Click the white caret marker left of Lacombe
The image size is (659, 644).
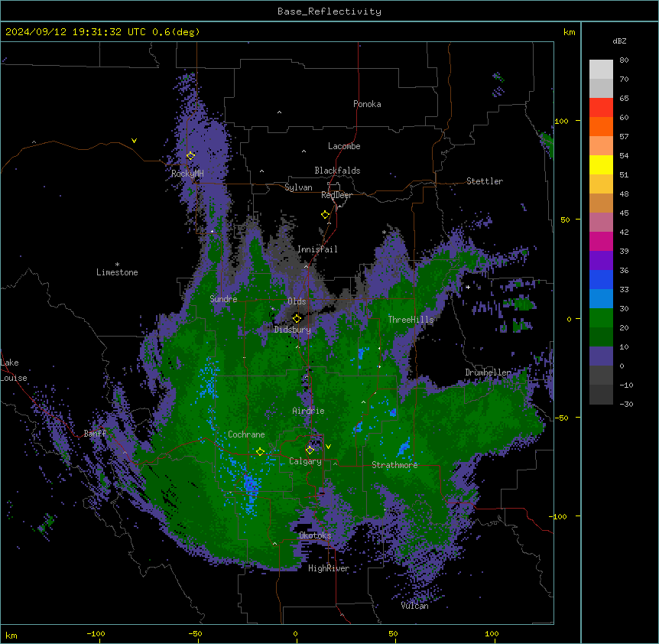point(304,151)
